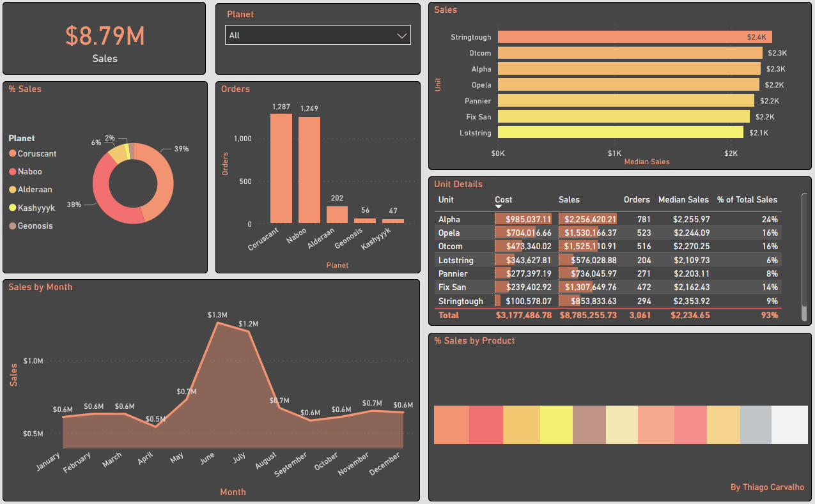Click the Otcom median sales bar
The width and height of the screenshot is (815, 504).
tap(630, 53)
